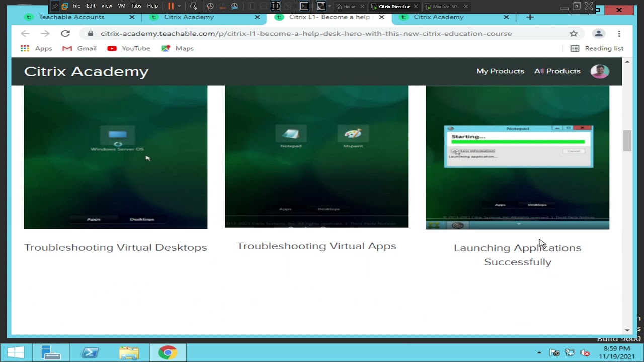
Task: Open File Explorer from the taskbar
Action: (129, 353)
